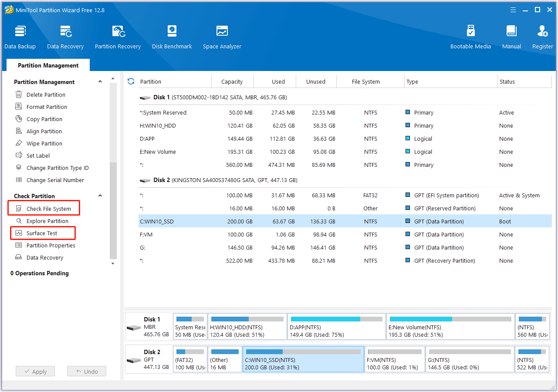Click the Copy Partition icon
The height and width of the screenshot is (392, 558).
pyautogui.click(x=19, y=119)
